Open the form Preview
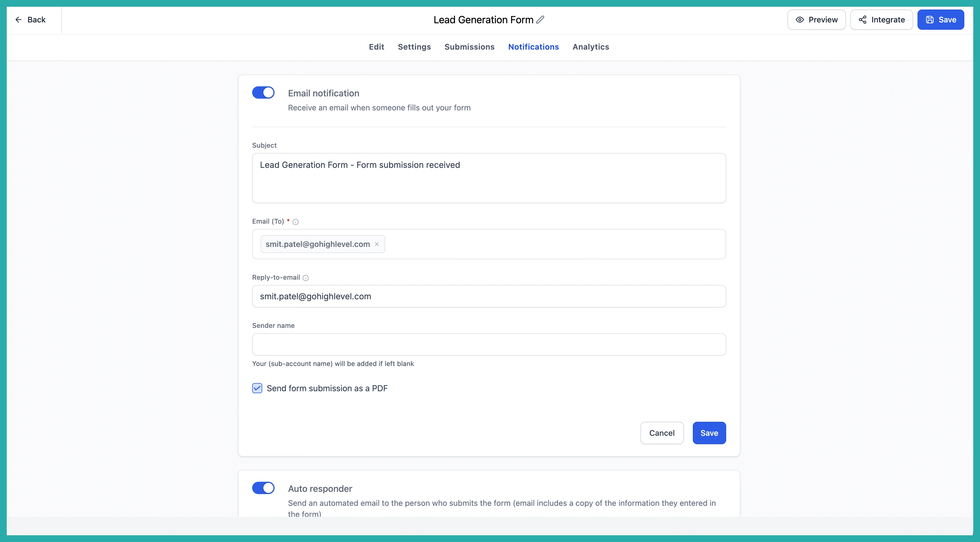 coord(816,20)
